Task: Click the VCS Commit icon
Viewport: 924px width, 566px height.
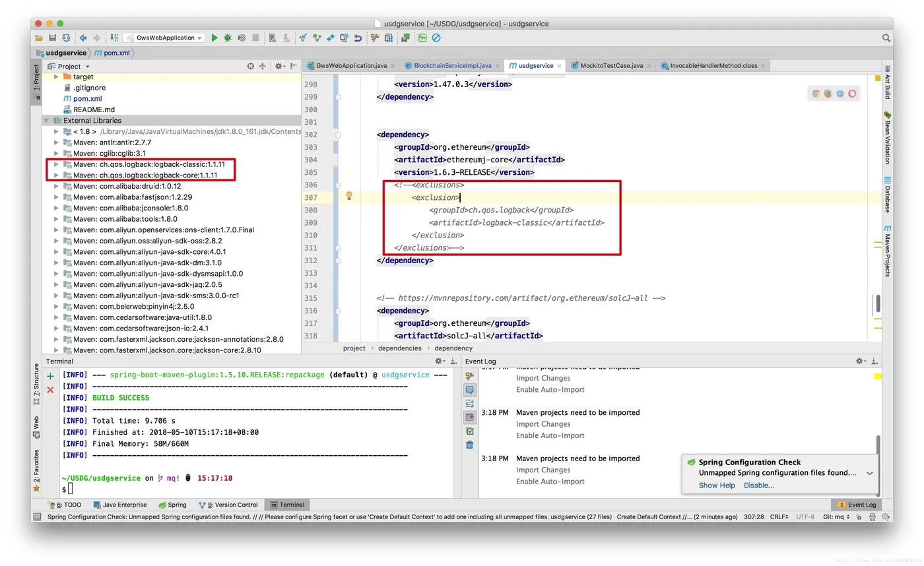Action: (x=317, y=38)
